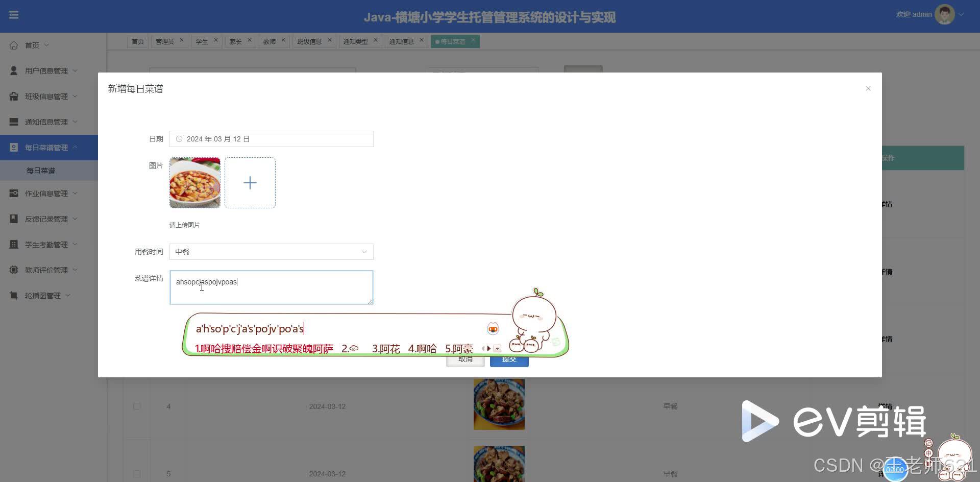
Task: Close the 新增每日菜谱 dialog
Action: (x=868, y=88)
